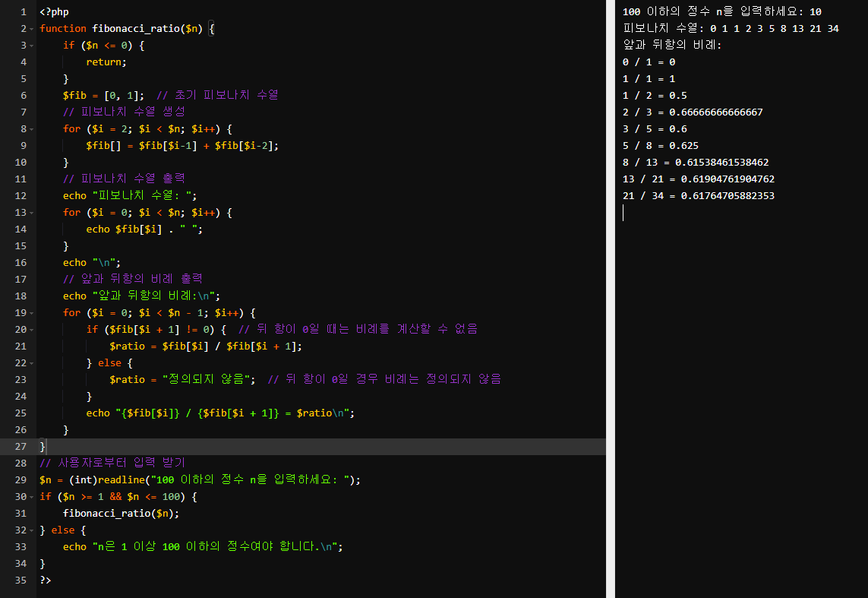Click output line '1 / 2 = 0.5'
Image resolution: width=868 pixels, height=598 pixels.
tap(655, 95)
